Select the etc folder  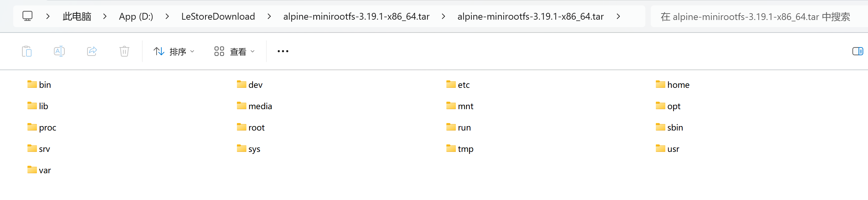[463, 85]
